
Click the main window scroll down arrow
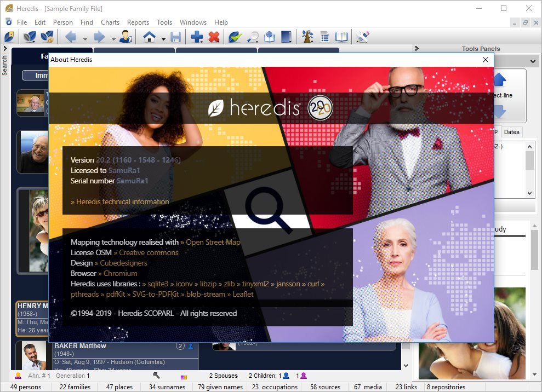406,365
